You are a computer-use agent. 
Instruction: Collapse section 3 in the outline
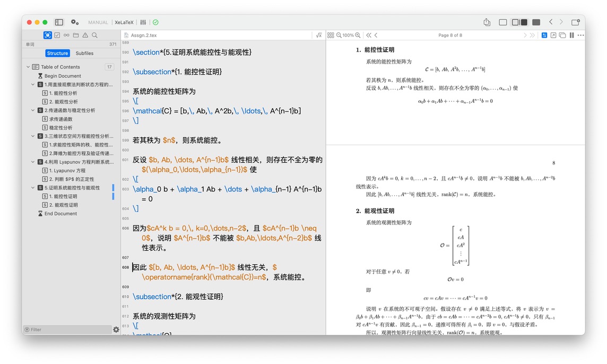point(33,136)
